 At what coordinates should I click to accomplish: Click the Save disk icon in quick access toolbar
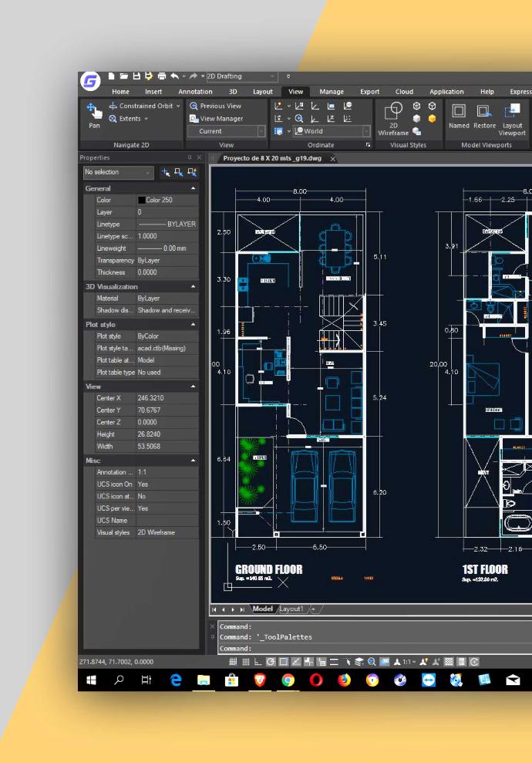(x=136, y=76)
